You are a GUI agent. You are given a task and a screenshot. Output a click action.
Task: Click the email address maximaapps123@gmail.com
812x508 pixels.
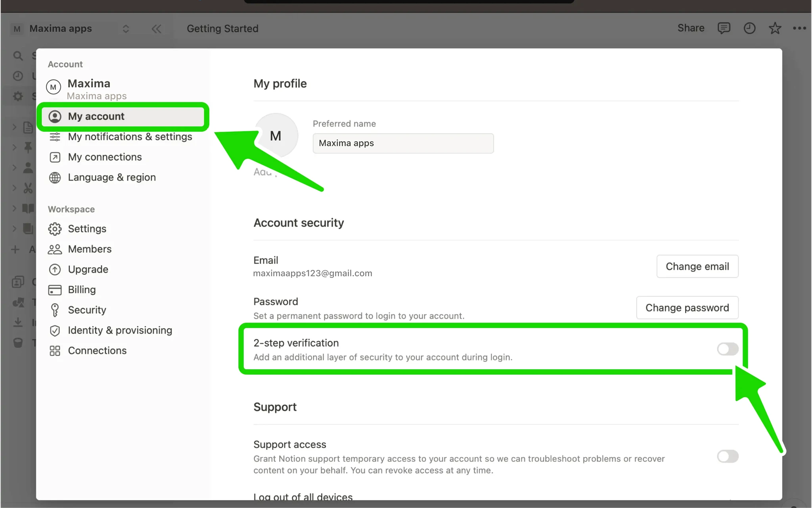[312, 273]
